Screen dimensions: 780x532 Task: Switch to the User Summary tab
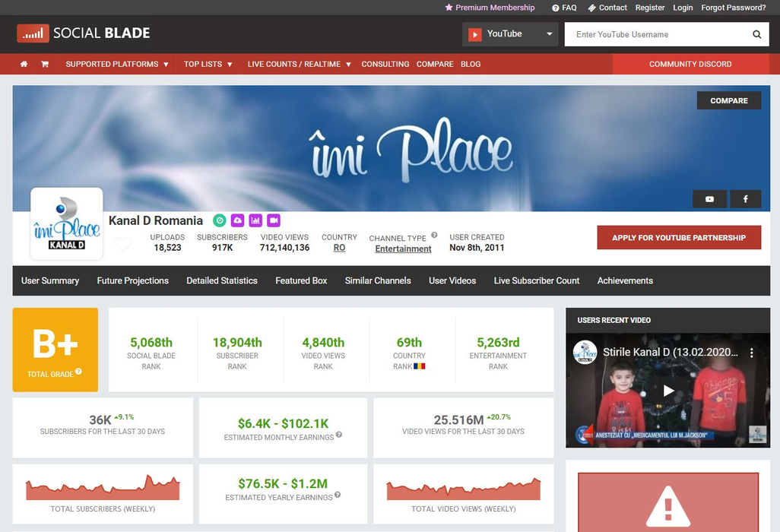coord(50,280)
